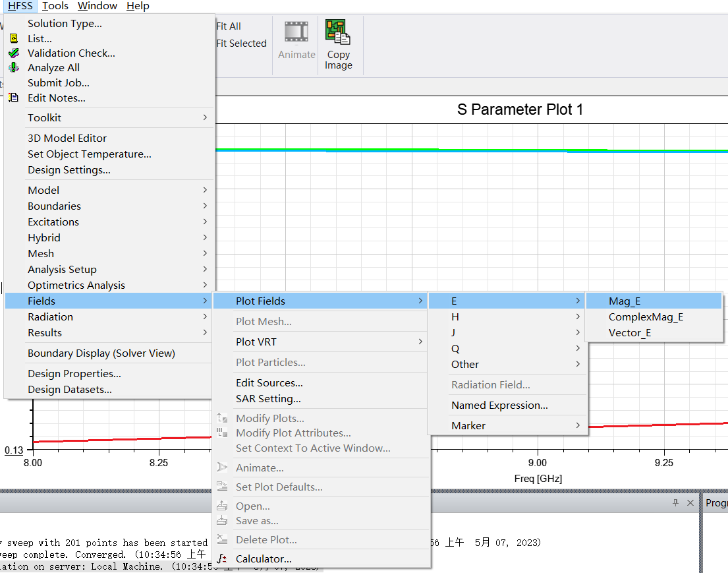Select Vector_E field plot
The width and height of the screenshot is (728, 573).
654,332
